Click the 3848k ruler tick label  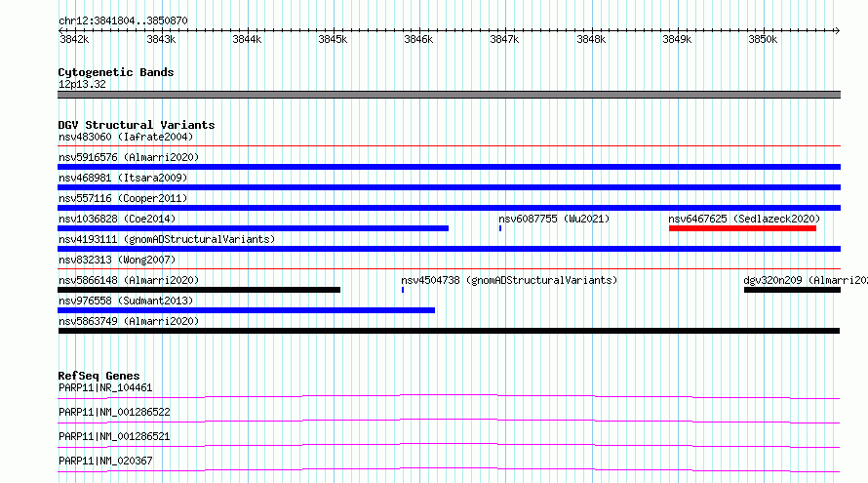591,39
